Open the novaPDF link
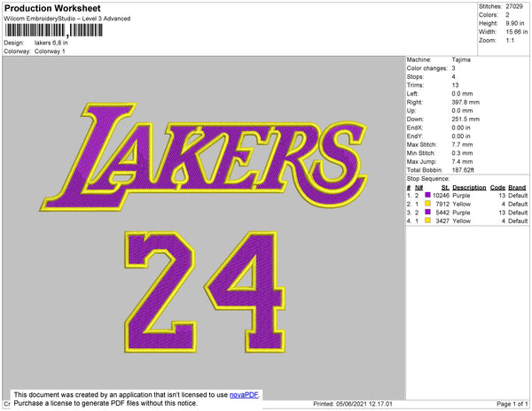532x411 pixels. (244, 395)
